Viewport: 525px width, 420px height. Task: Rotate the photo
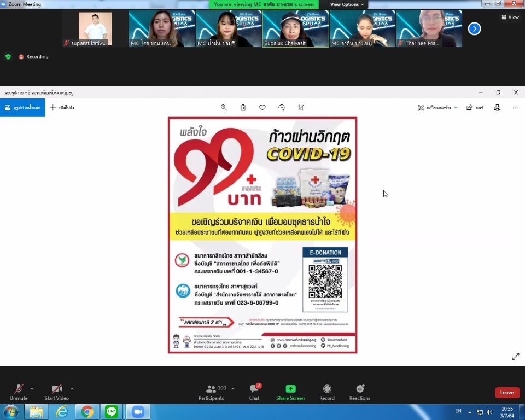pyautogui.click(x=281, y=108)
